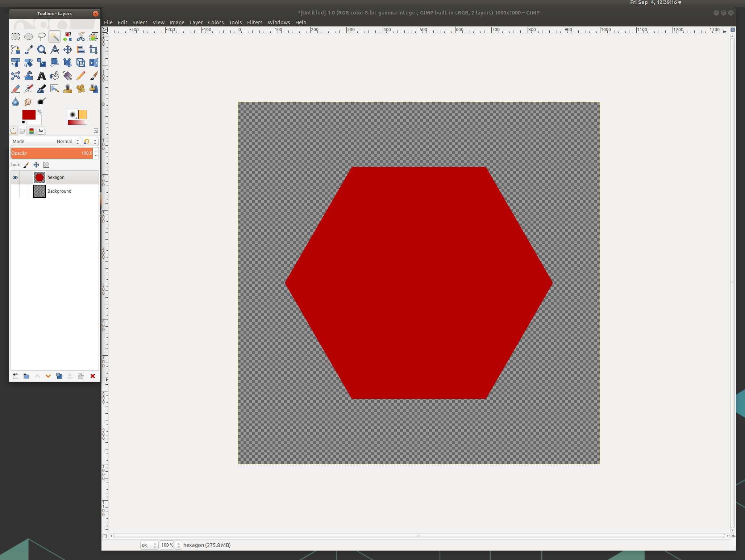Select the Paintbrush tool
The width and height of the screenshot is (745, 560).
click(94, 76)
